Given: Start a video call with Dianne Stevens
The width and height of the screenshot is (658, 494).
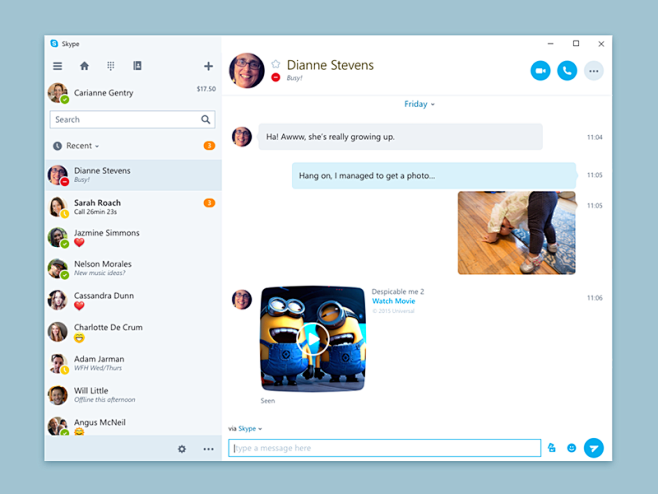Looking at the screenshot, I should pos(540,71).
